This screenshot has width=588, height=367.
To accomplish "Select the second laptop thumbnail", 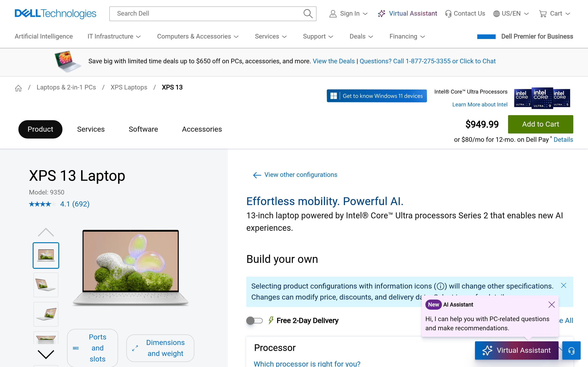I will pyautogui.click(x=46, y=284).
